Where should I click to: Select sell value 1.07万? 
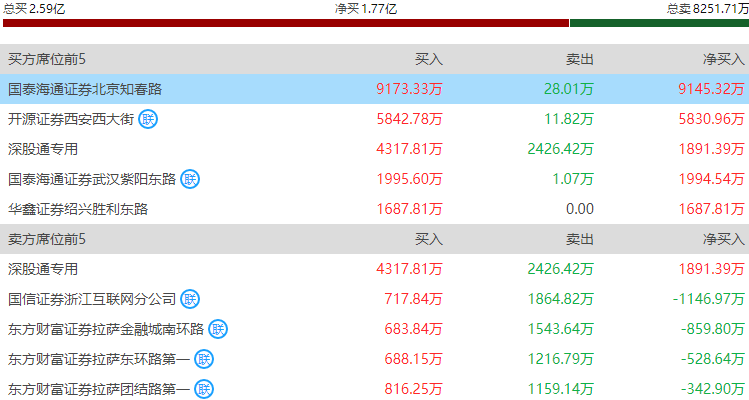point(573,179)
